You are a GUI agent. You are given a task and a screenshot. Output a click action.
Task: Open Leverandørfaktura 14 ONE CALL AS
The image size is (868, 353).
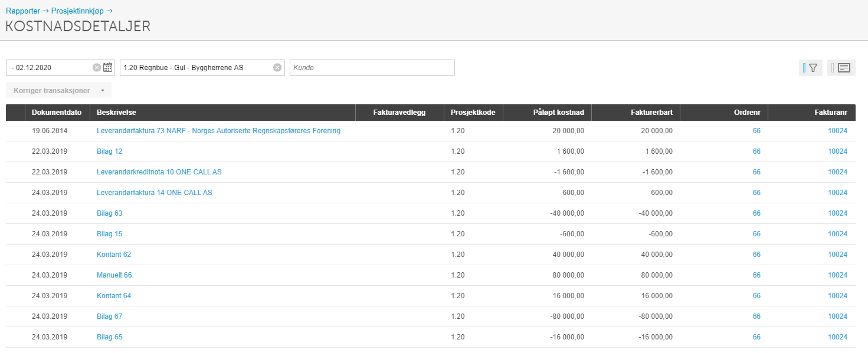(155, 193)
